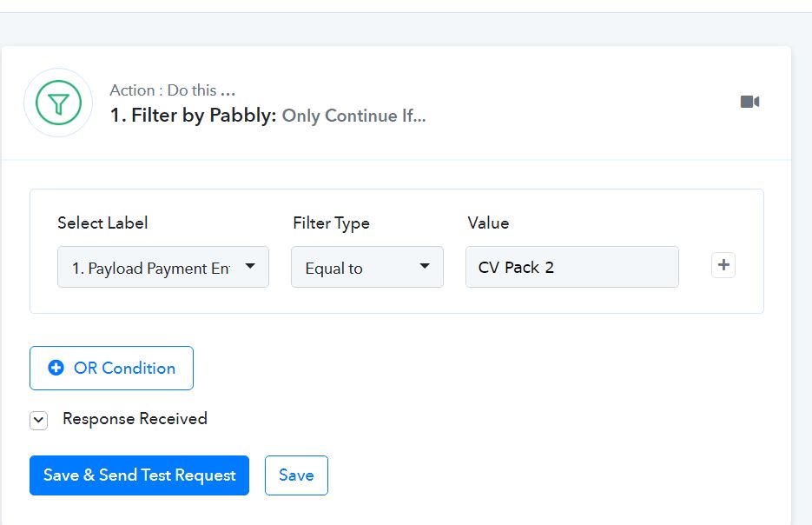
Task: Add another condition with the plus icon
Action: 723,265
